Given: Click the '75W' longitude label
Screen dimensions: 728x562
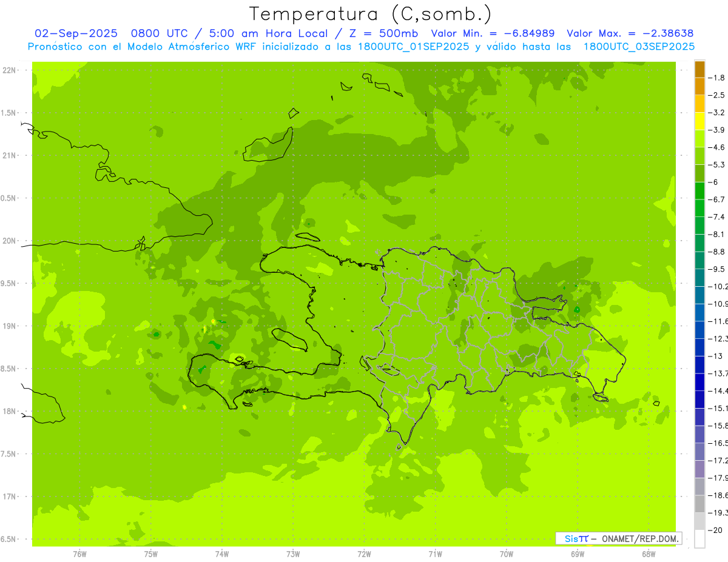Looking at the screenshot, I should tap(151, 554).
